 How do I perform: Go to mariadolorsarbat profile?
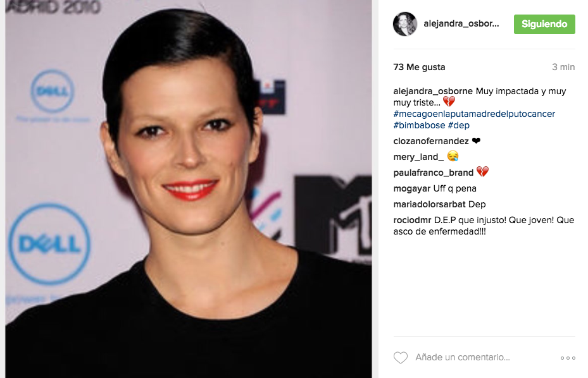point(429,204)
